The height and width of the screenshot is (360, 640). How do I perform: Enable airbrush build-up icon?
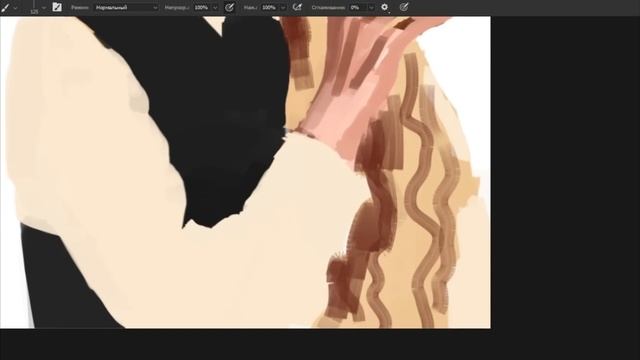pos(297,7)
